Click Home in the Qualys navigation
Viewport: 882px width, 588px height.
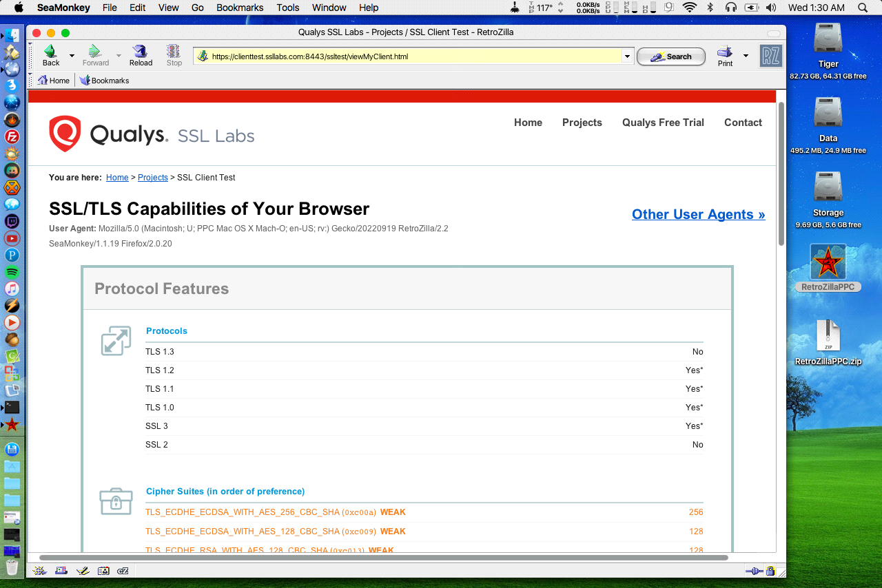tap(528, 123)
